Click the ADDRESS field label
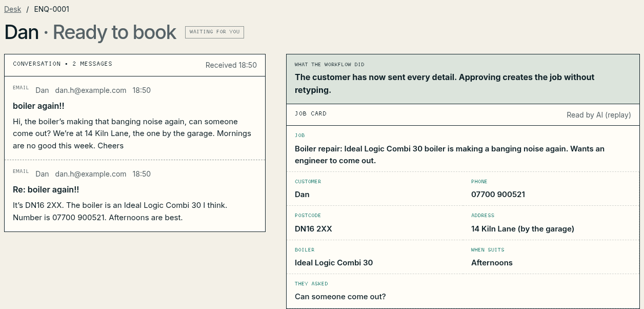Image resolution: width=644 pixels, height=309 pixels. coord(483,216)
